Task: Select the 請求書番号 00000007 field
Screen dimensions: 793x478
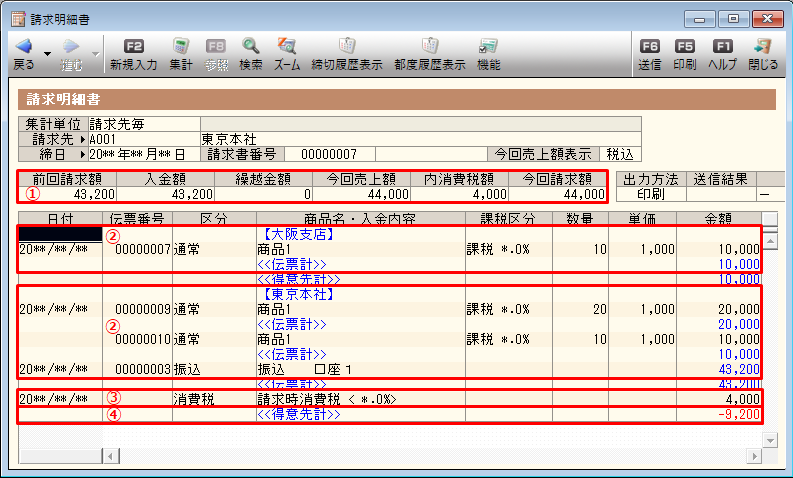Action: pyautogui.click(x=329, y=154)
